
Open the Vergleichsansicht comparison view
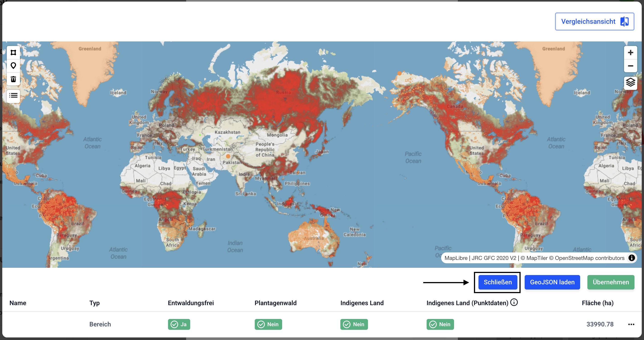click(x=594, y=22)
